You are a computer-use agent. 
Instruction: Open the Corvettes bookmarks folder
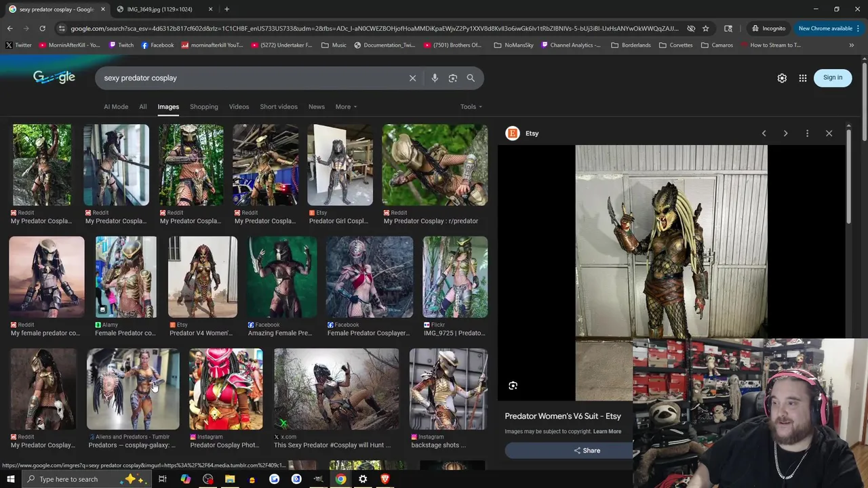(675, 45)
